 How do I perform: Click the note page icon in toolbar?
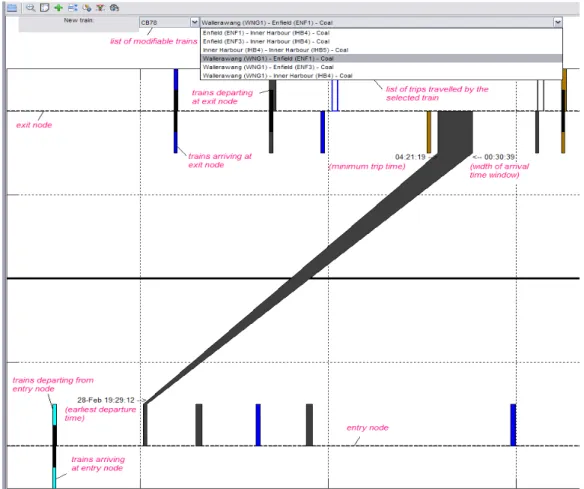point(45,8)
